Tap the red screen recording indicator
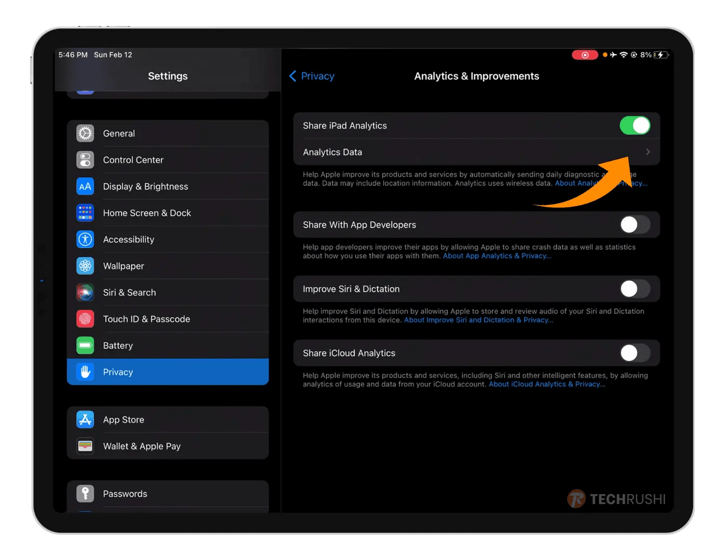 pyautogui.click(x=585, y=54)
